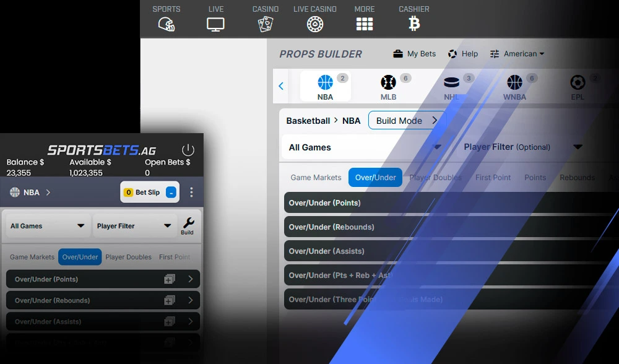Select the MLB league tab
The image size is (619, 364).
pyautogui.click(x=389, y=87)
